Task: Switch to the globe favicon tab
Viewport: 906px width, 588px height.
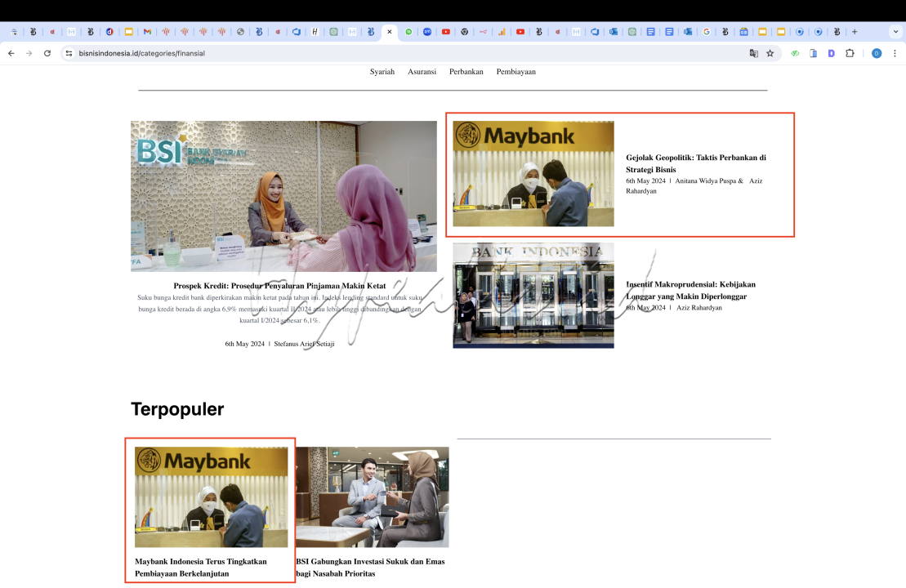Action: tap(240, 32)
